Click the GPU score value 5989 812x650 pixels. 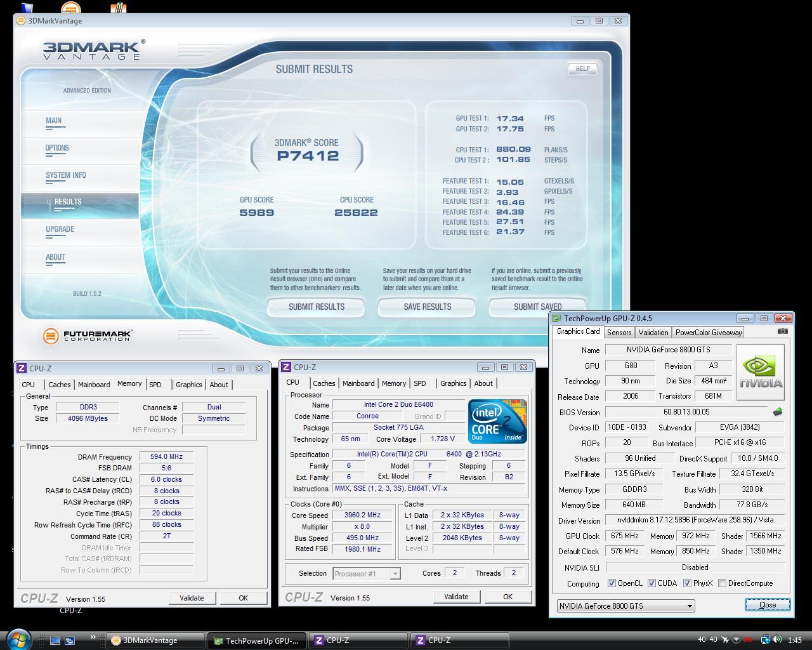(x=256, y=213)
